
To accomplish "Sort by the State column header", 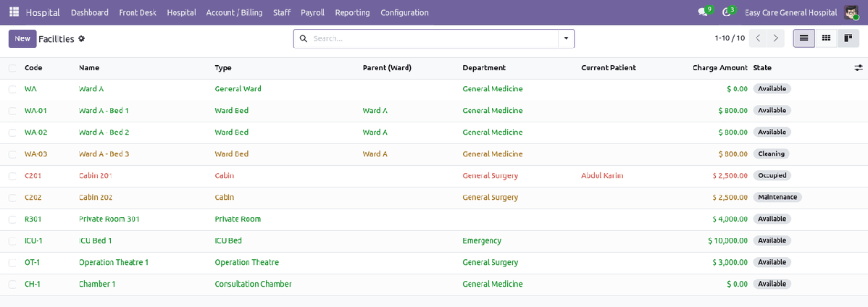I will pos(762,67).
